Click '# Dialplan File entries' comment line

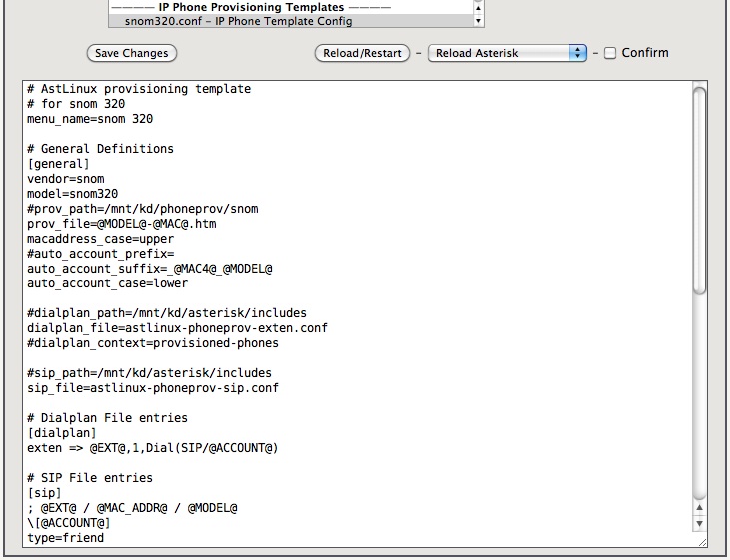[108, 418]
